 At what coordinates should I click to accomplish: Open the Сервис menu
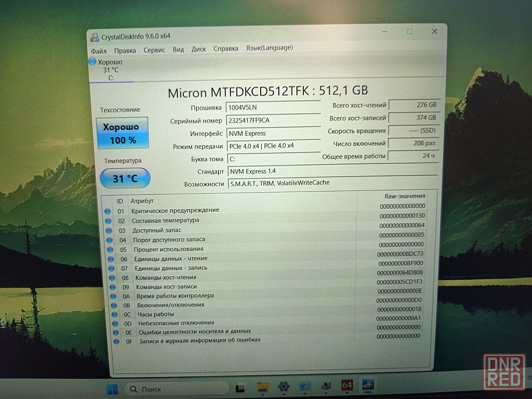[x=154, y=49]
